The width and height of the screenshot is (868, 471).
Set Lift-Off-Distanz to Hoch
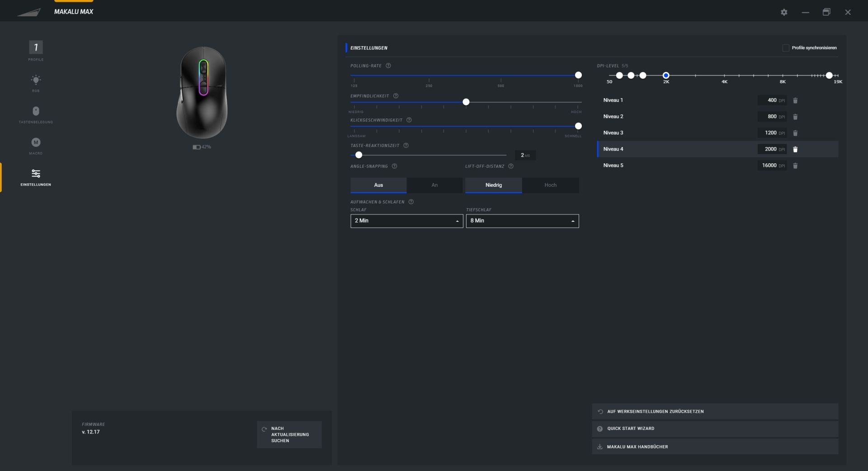coord(551,185)
